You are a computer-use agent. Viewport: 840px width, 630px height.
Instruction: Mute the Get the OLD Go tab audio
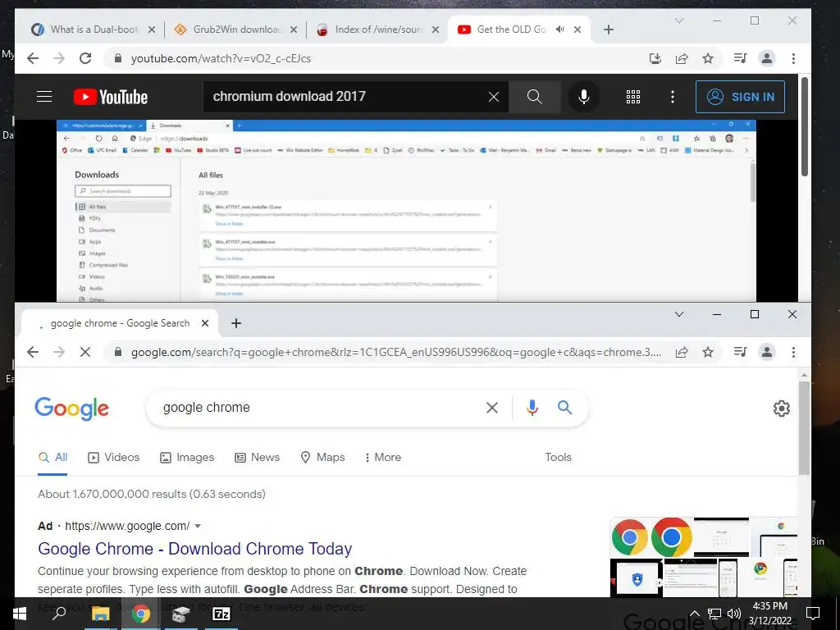tap(559, 29)
